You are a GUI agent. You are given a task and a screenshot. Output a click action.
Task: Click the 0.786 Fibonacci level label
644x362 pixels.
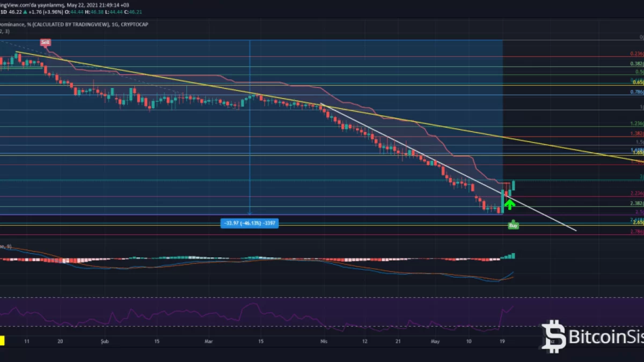coord(636,92)
